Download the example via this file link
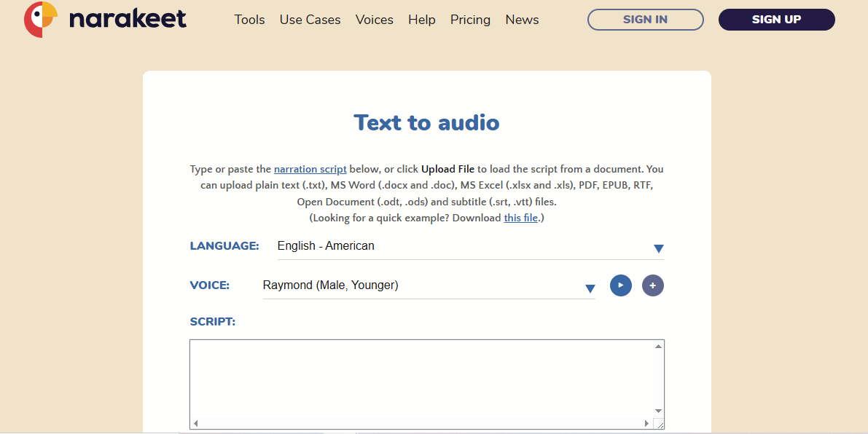Screen dimensions: 868x434 click(520, 218)
